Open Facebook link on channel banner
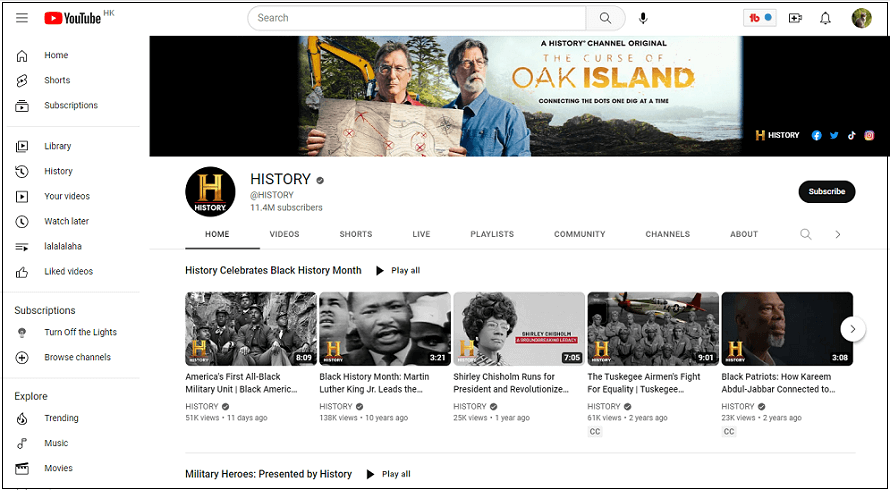The image size is (890, 490). pyautogui.click(x=816, y=135)
